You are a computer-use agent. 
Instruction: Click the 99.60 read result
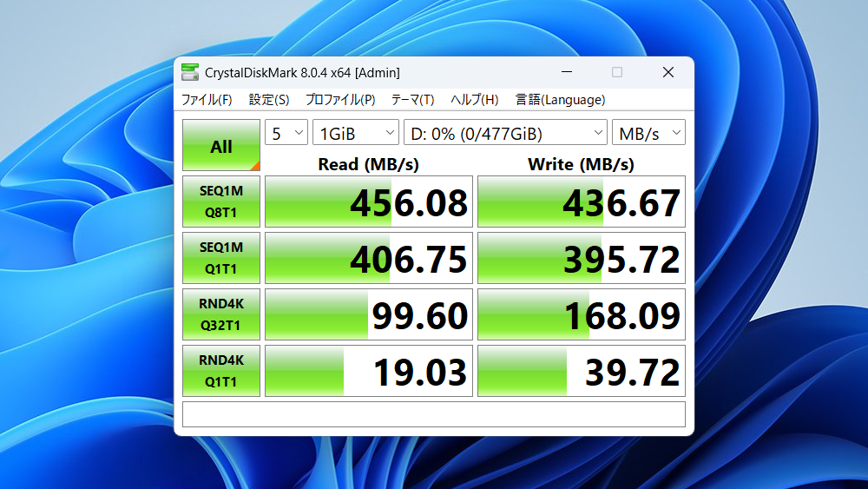click(369, 314)
